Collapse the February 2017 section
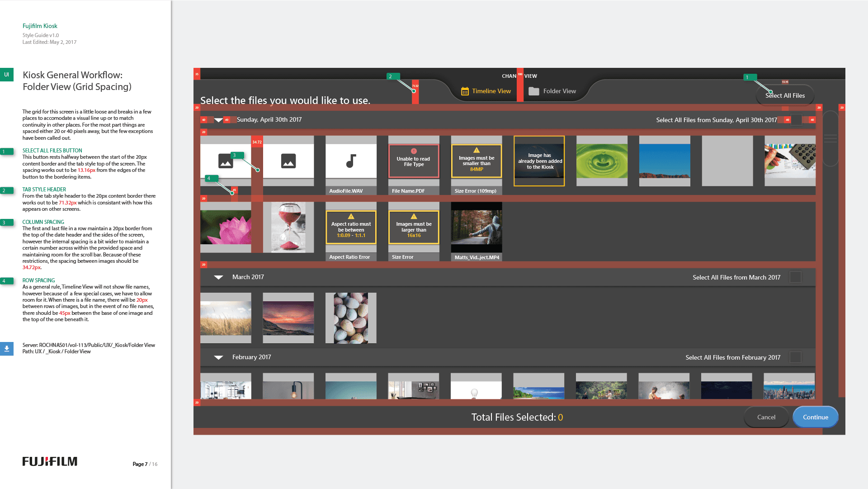Viewport: 868px width, 489px height. click(218, 357)
